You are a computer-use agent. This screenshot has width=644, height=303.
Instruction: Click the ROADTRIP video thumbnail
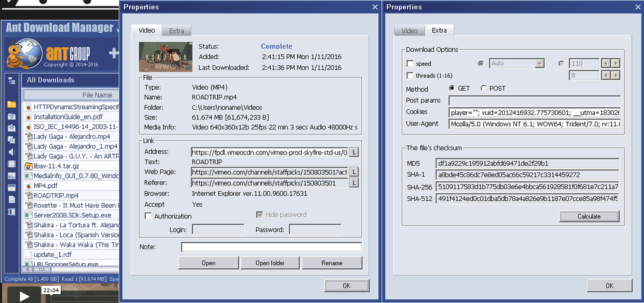[165, 57]
